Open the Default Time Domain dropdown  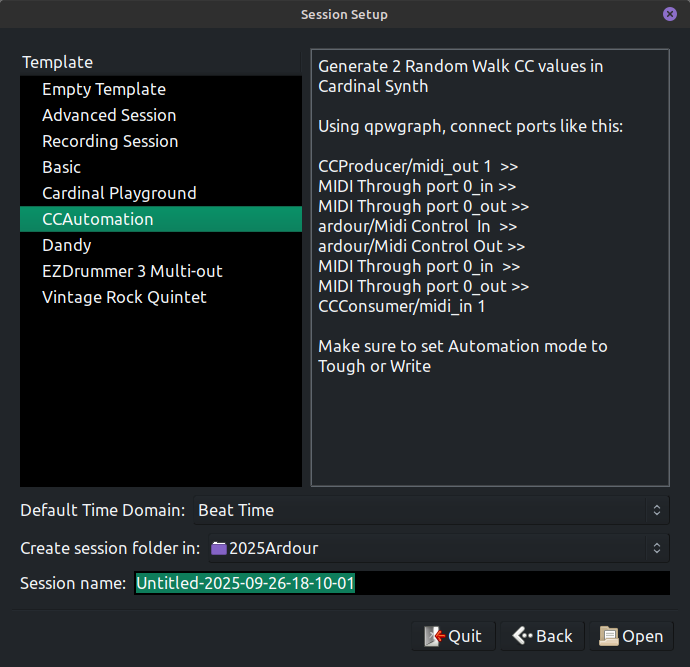(431, 510)
